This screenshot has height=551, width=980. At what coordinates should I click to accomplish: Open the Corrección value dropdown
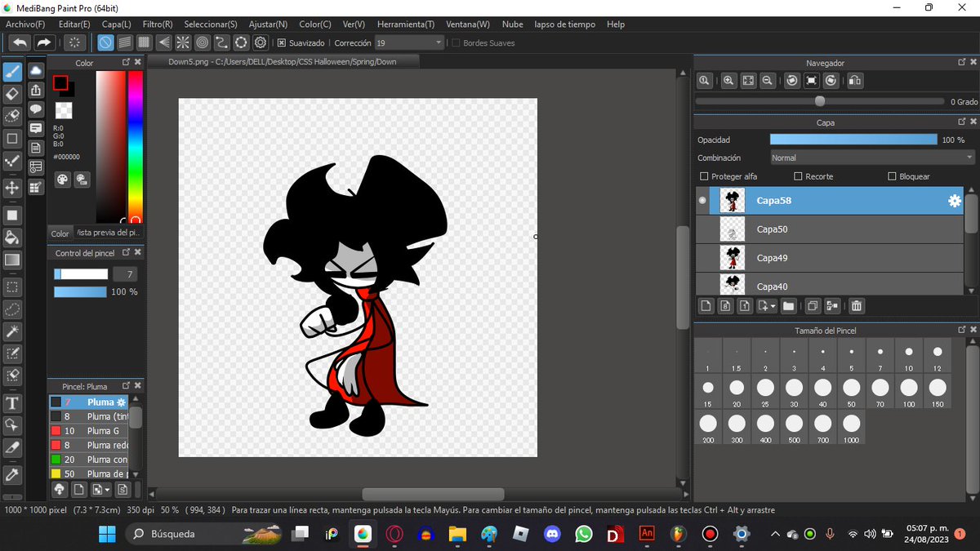410,42
